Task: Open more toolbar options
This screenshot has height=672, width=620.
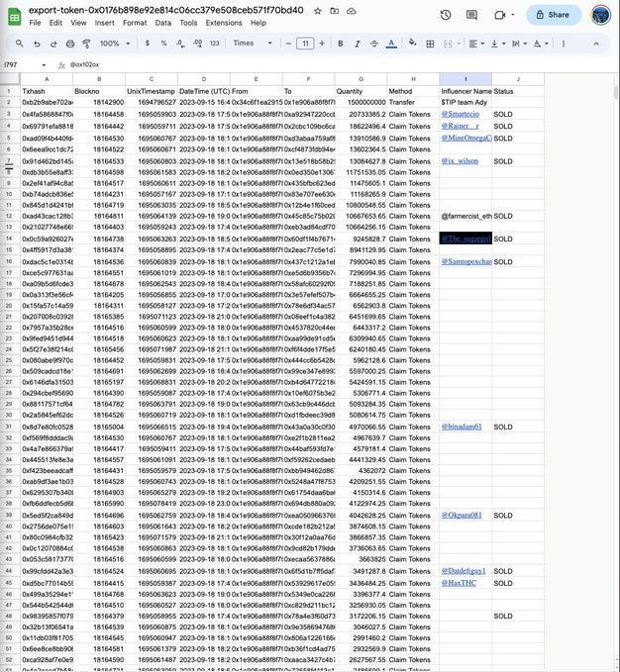Action: [563, 44]
